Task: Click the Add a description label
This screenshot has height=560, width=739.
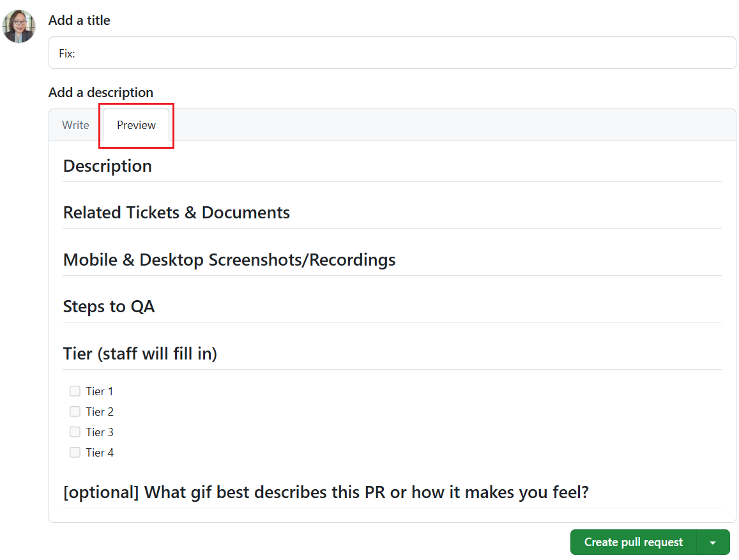Action: [101, 92]
